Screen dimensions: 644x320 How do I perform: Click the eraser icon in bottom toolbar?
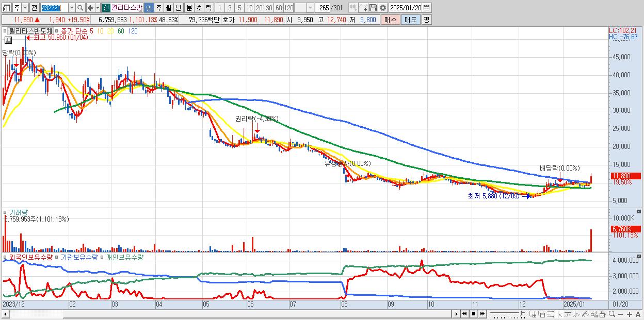point(594,314)
